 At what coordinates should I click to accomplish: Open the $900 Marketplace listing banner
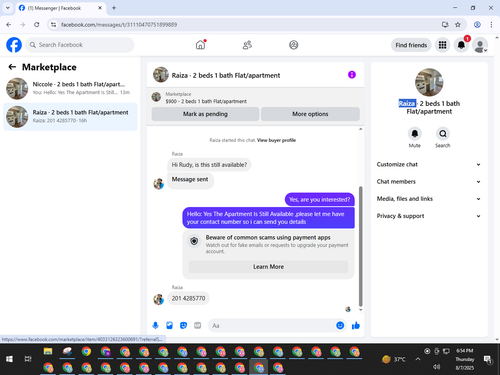(255, 98)
